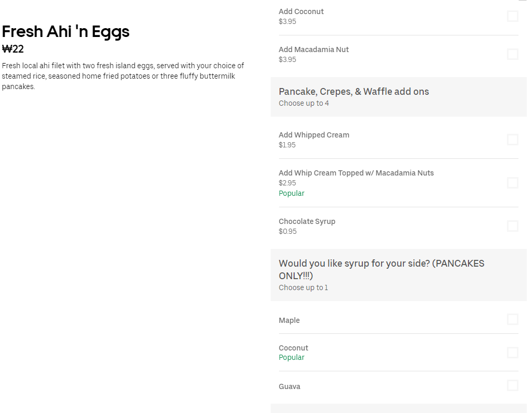Click the Fresh Ahi 'n Eggs title
532x413 pixels.
point(66,32)
